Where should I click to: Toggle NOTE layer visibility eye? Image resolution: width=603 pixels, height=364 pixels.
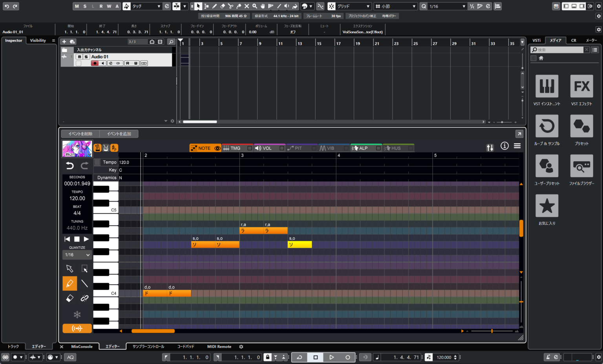pos(217,148)
